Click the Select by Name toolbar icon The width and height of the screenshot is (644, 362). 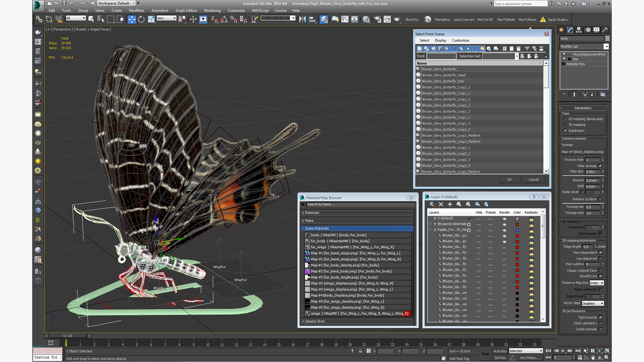100,19
